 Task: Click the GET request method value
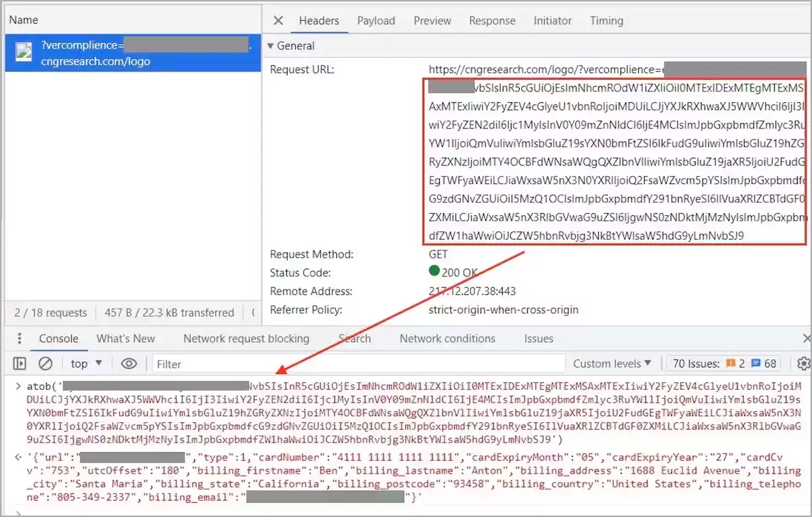click(x=438, y=255)
